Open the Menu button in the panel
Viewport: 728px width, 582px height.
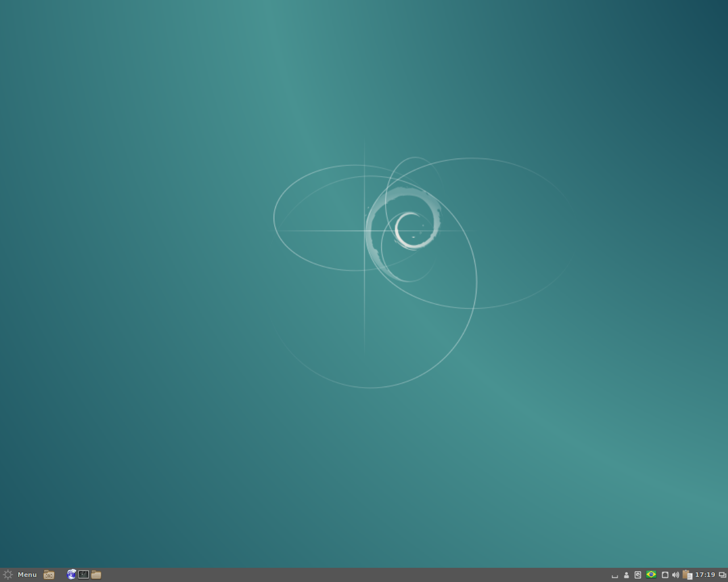[27, 575]
